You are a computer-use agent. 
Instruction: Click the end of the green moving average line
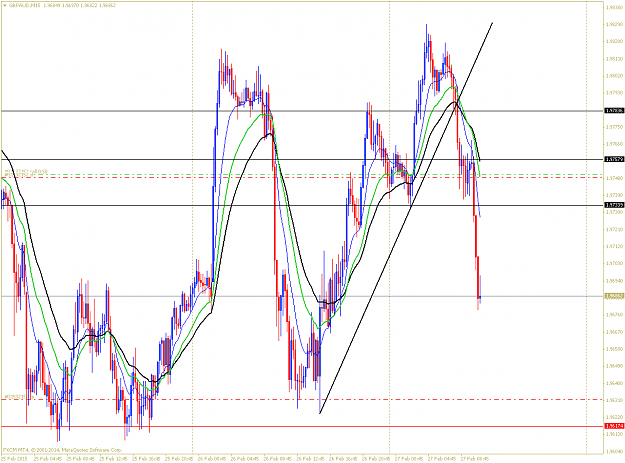point(480,175)
